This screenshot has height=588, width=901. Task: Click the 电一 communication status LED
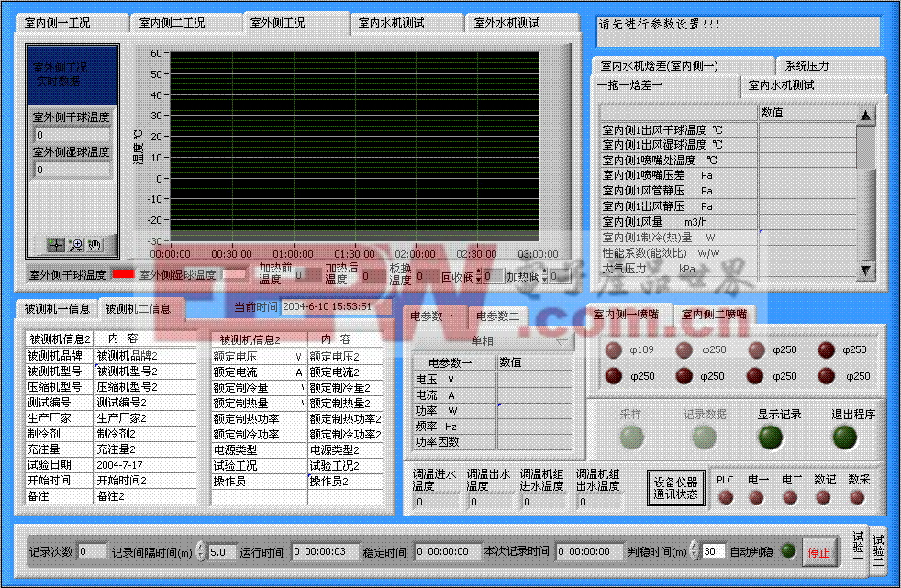pyautogui.click(x=757, y=497)
